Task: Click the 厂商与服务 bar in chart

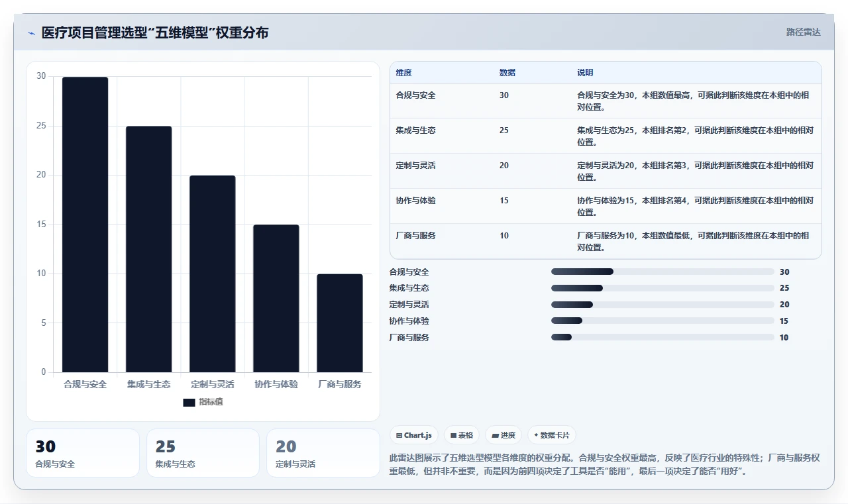Action: point(340,323)
